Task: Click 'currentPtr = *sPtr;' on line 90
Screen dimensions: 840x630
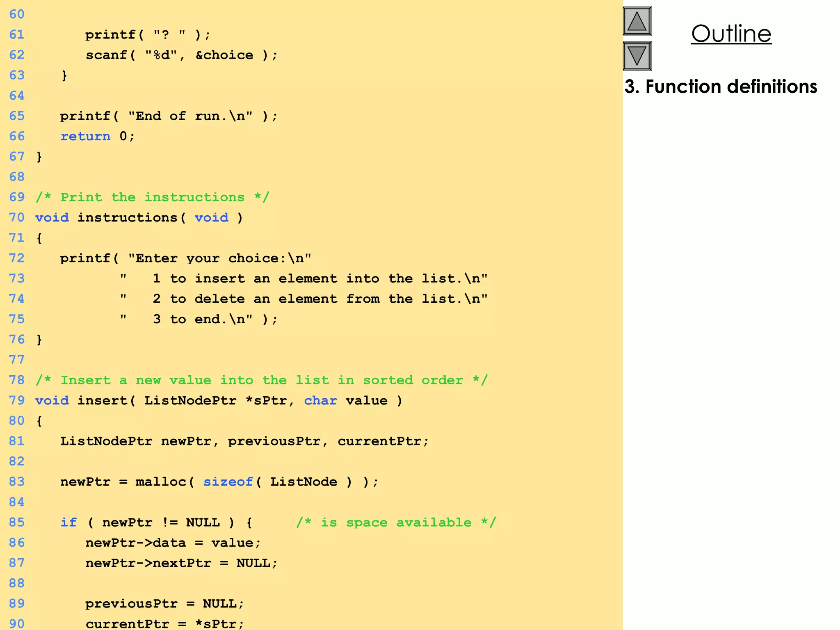Action: pos(165,624)
